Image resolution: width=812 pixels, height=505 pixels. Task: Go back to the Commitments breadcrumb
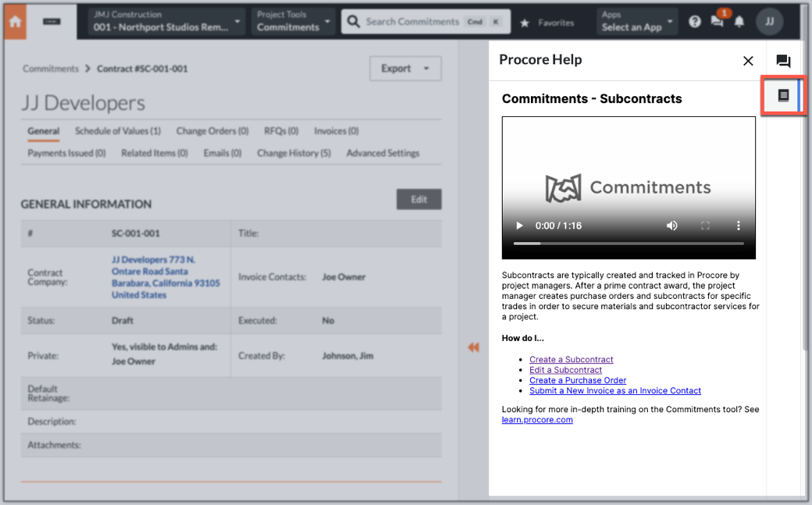pyautogui.click(x=50, y=69)
